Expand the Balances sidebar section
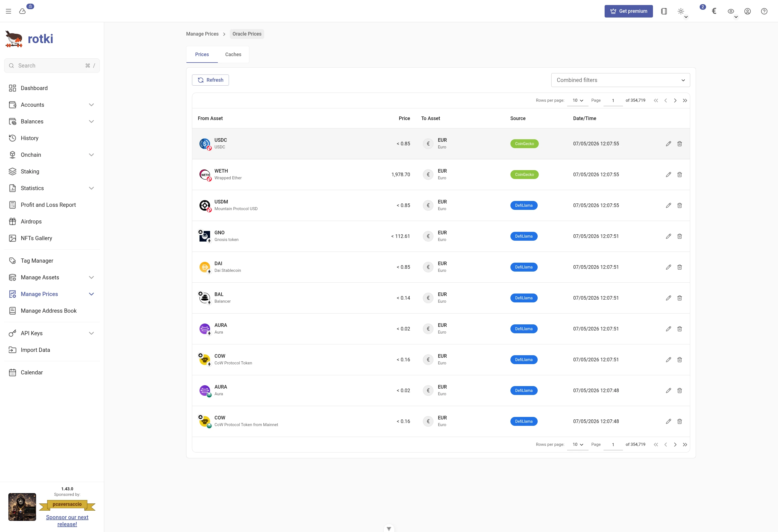Image resolution: width=778 pixels, height=532 pixels. pos(52,121)
